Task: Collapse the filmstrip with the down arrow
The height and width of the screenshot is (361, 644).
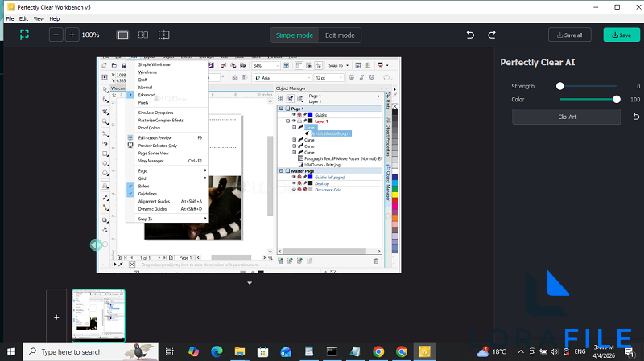Action: (250, 283)
